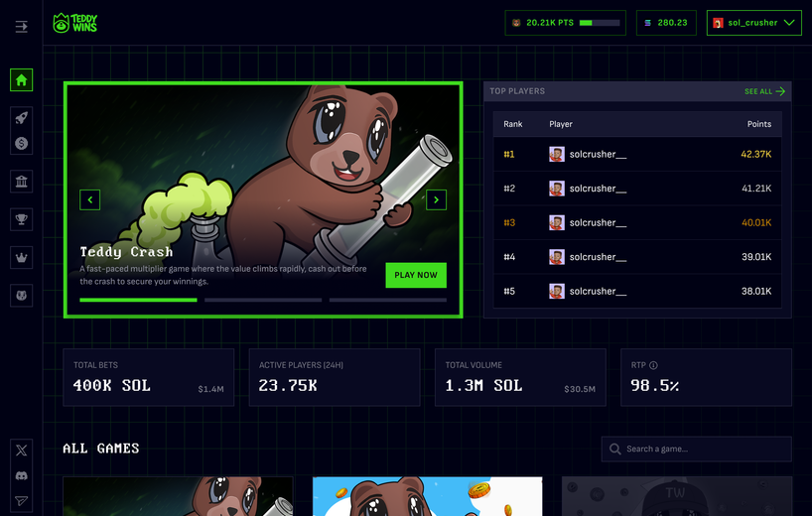
Task: Click the user avatar in account button
Action: coord(718,23)
